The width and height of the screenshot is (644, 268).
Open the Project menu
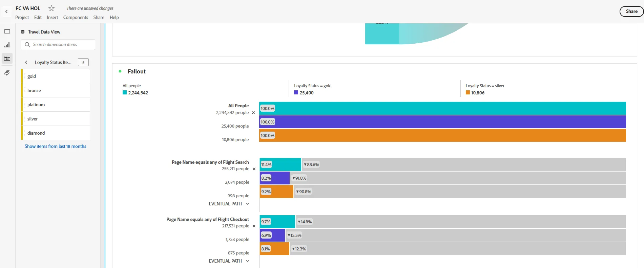point(22,17)
